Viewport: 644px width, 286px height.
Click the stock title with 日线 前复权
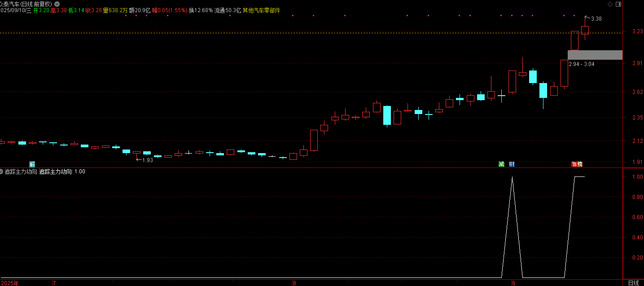[26, 4]
